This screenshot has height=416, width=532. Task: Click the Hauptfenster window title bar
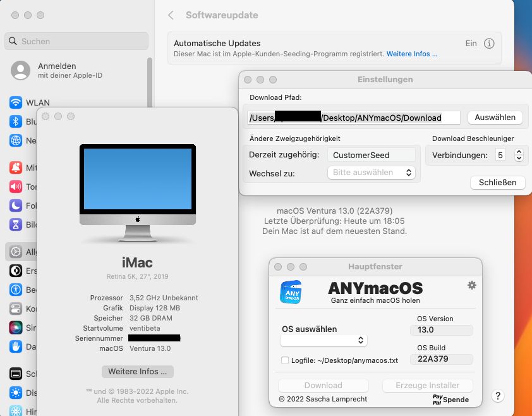[x=375, y=267]
